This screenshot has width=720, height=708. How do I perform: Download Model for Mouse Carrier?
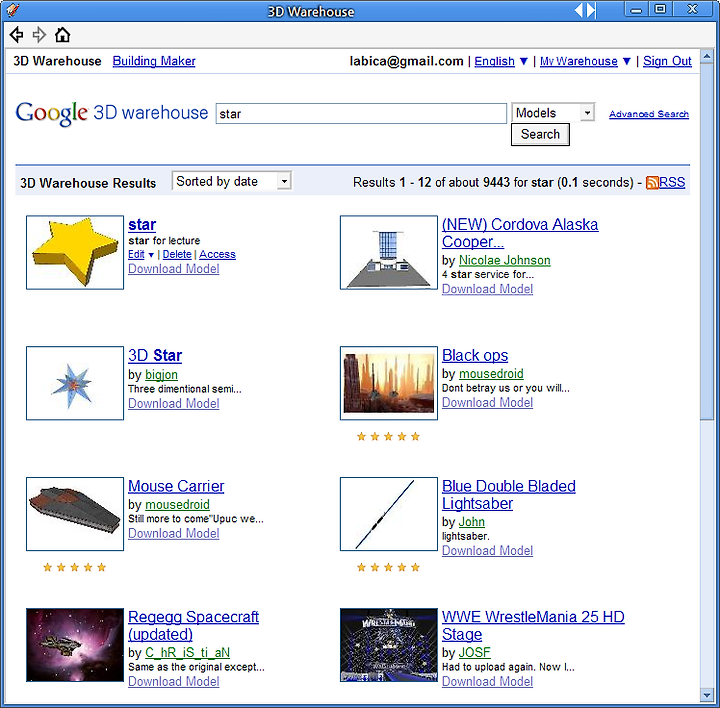pos(174,533)
